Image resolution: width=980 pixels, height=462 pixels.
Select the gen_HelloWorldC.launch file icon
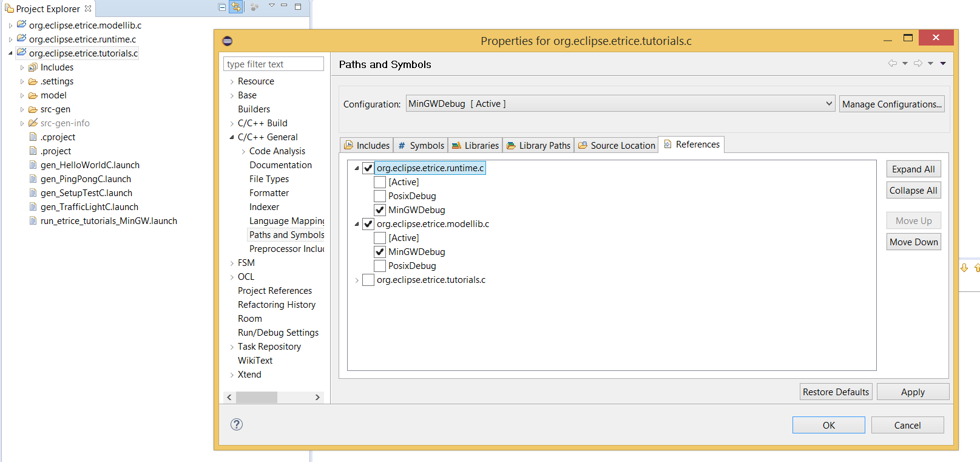tap(33, 165)
